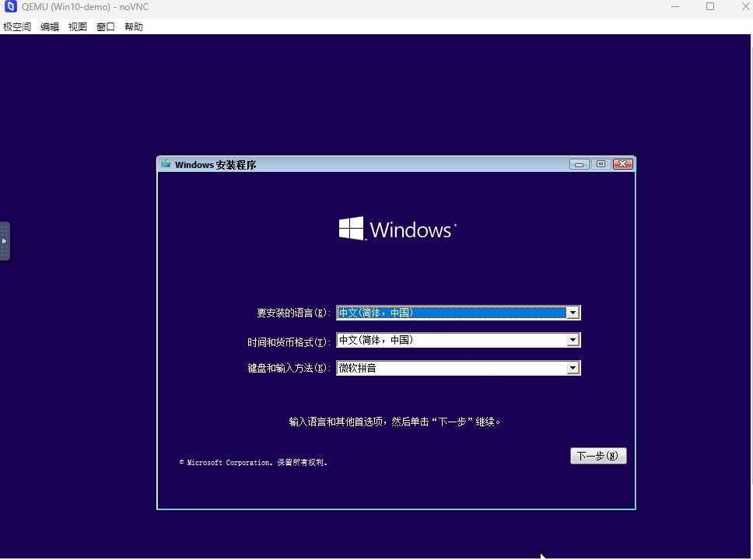Click the Windows 安装程序 dialog title bar icon
Screen dimensions: 753x560
click(x=166, y=163)
